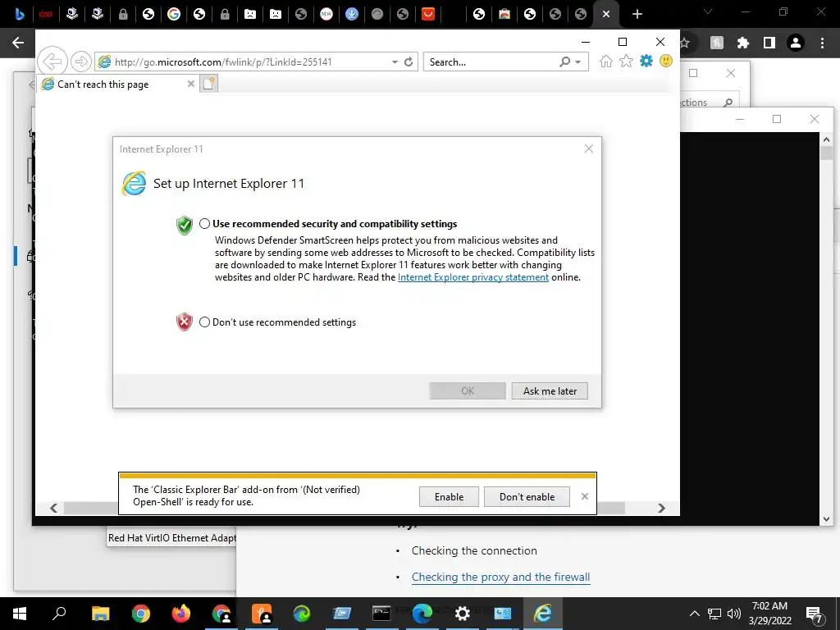Click the 'Ask me later' button
840x630 pixels.
tap(550, 391)
